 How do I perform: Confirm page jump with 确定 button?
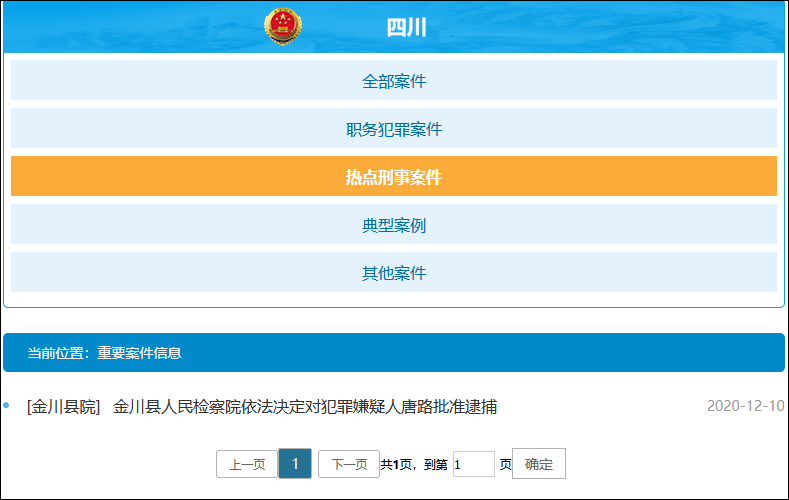(x=539, y=464)
